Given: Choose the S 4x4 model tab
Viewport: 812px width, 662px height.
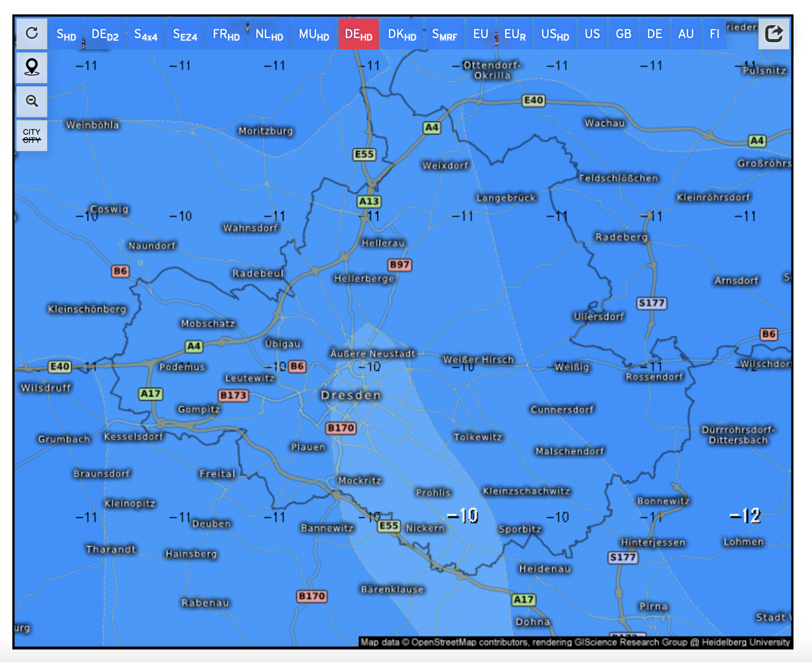Looking at the screenshot, I should [145, 34].
